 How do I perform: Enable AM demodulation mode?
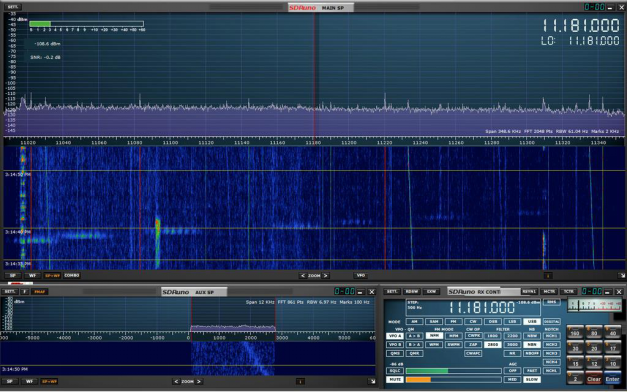(415, 322)
